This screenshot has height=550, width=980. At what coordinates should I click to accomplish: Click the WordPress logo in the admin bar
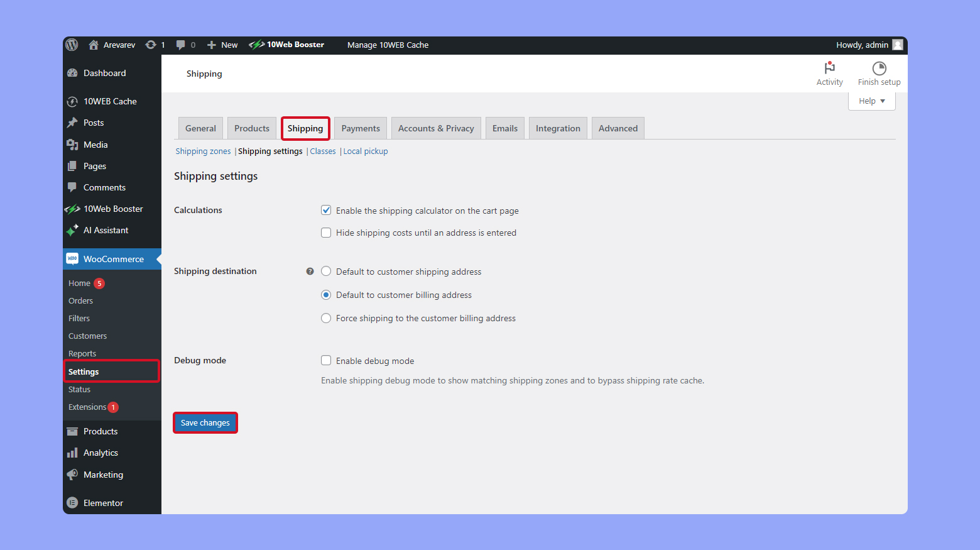pos(72,45)
